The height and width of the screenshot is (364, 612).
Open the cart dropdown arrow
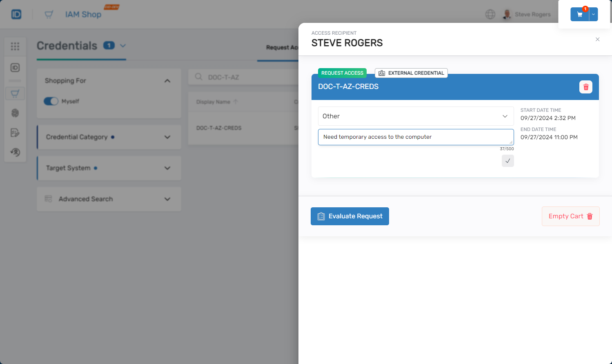point(593,14)
